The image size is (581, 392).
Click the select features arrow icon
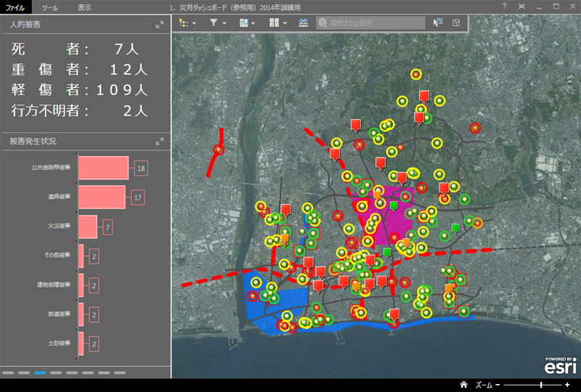437,23
